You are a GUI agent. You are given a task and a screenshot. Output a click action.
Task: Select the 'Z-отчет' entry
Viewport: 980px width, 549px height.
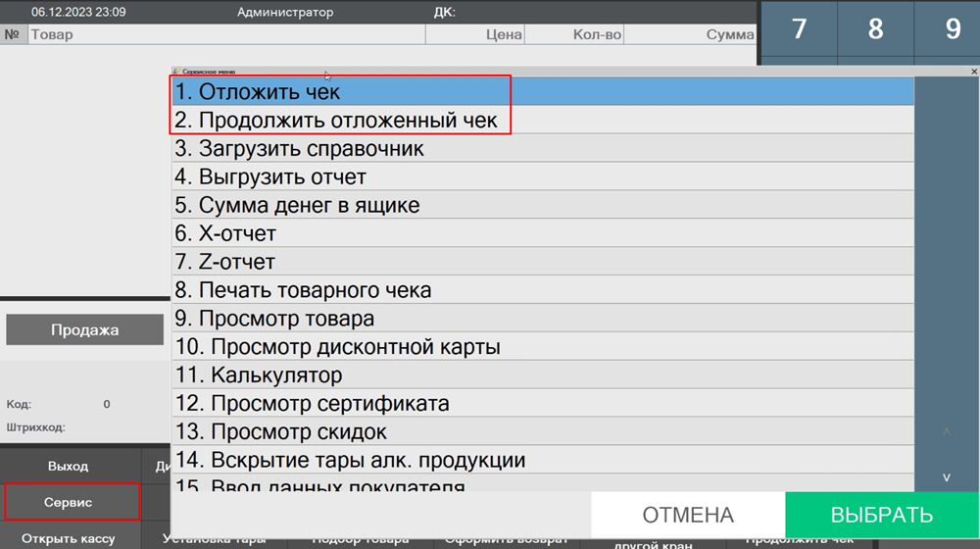point(542,263)
